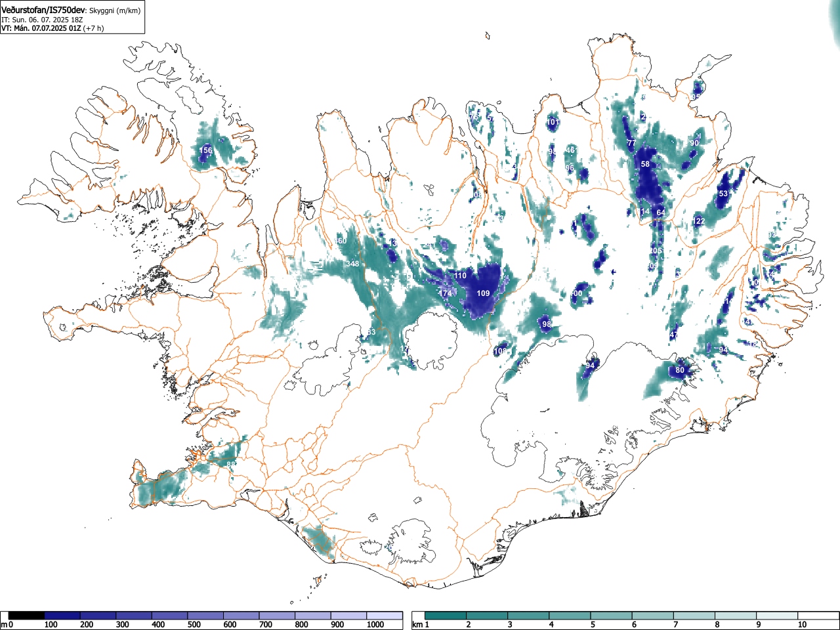Click the '110' value in the central blue patch

click(461, 276)
